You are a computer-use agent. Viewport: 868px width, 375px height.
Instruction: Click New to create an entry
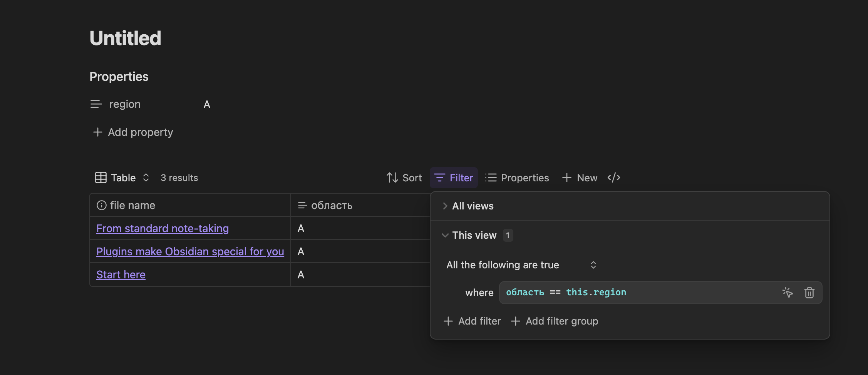(580, 178)
